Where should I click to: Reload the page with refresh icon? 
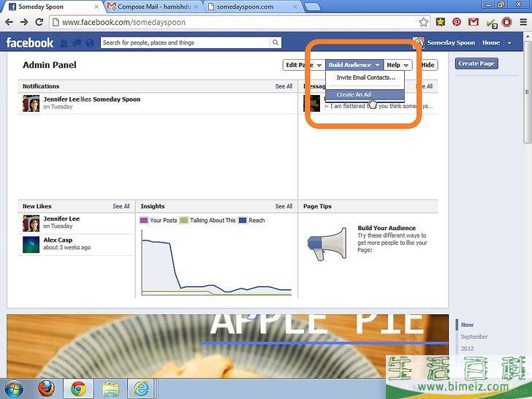(x=39, y=23)
